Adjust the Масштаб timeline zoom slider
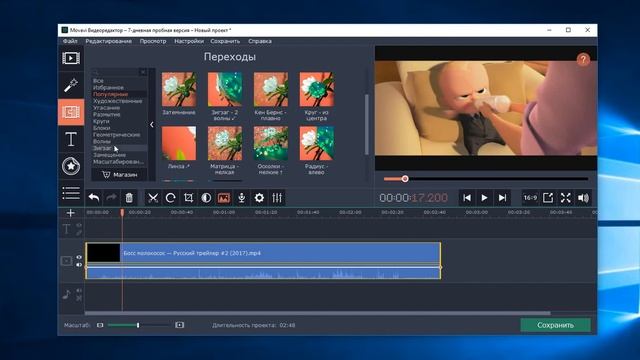The image size is (640, 360). [x=139, y=325]
